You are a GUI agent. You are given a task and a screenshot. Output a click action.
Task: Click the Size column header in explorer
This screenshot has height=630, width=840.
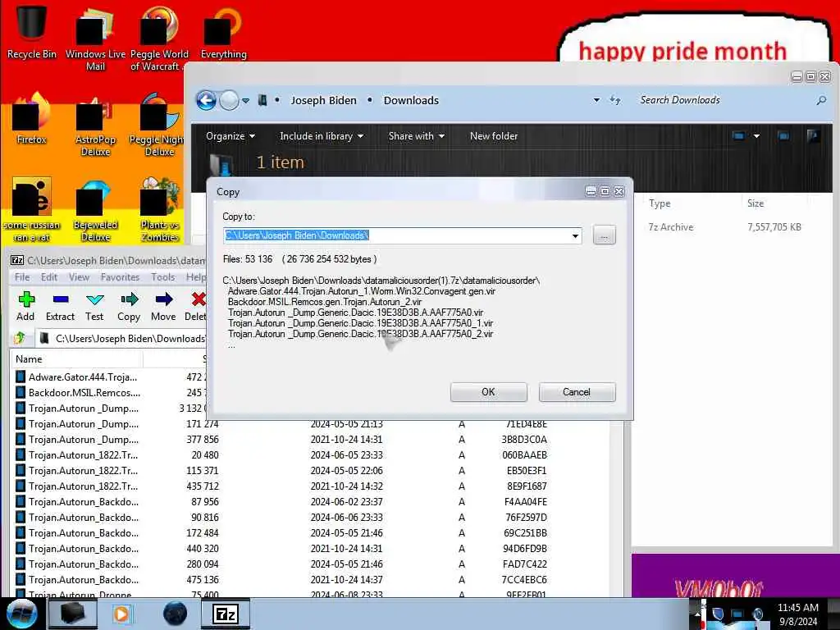[775, 203]
